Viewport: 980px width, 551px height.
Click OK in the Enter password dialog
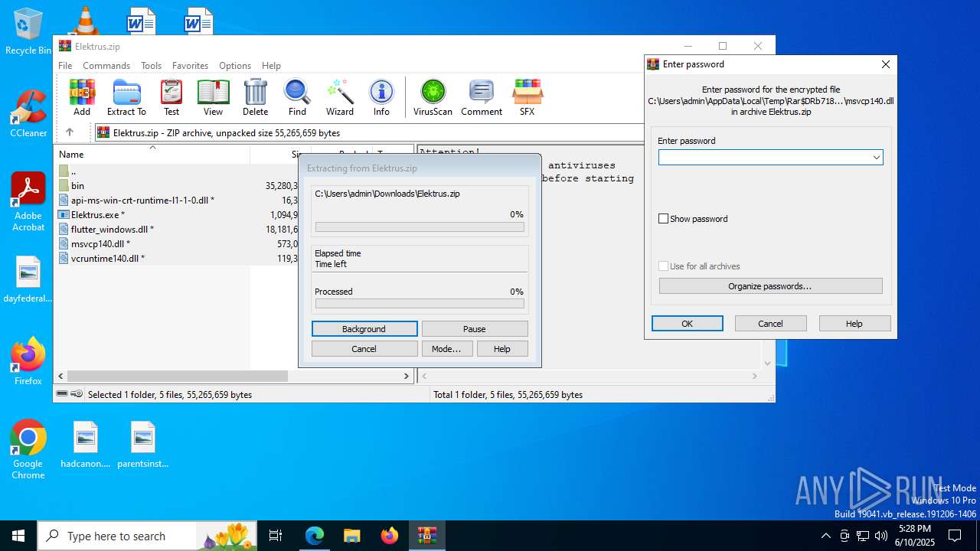coord(688,324)
